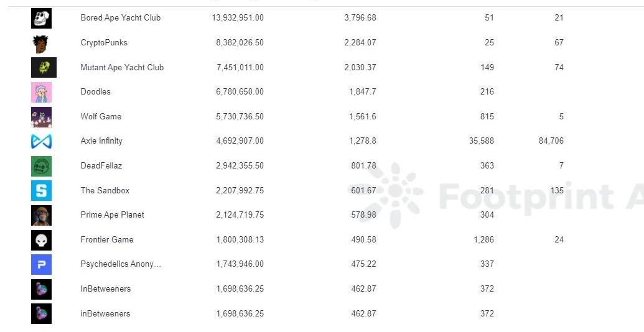Viewport: 644px width, 332px height.
Task: Click the CryptoPunks collection name
Action: pyautogui.click(x=104, y=43)
